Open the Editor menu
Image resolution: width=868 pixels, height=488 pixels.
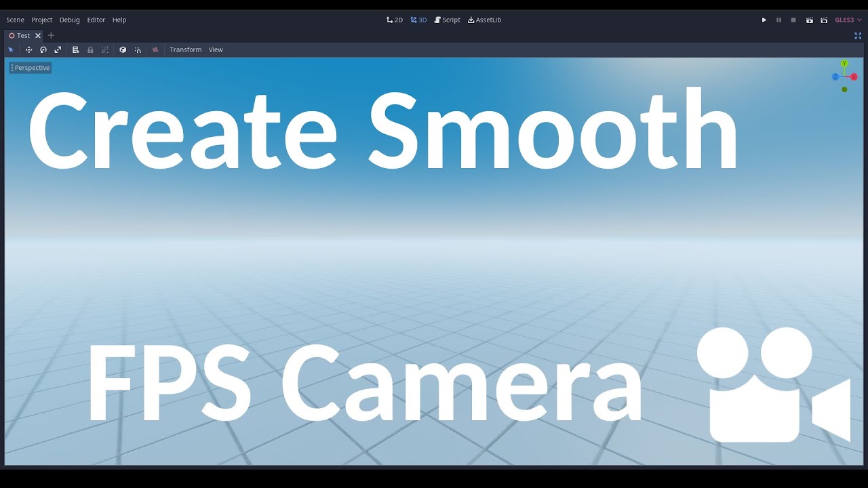(96, 20)
